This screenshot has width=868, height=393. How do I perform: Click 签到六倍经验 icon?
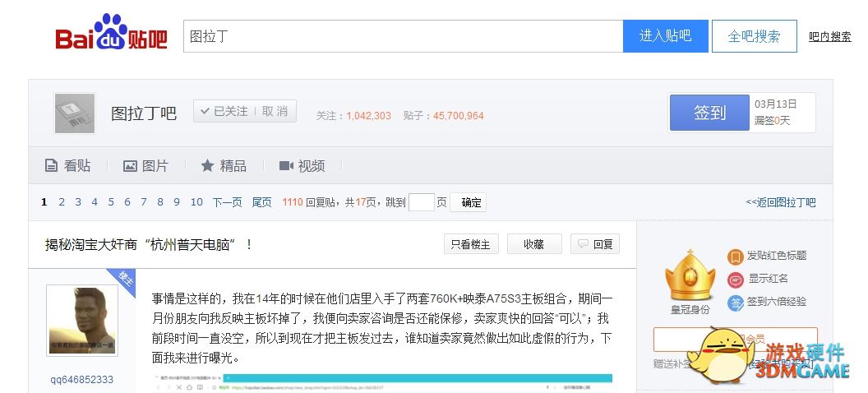[736, 303]
